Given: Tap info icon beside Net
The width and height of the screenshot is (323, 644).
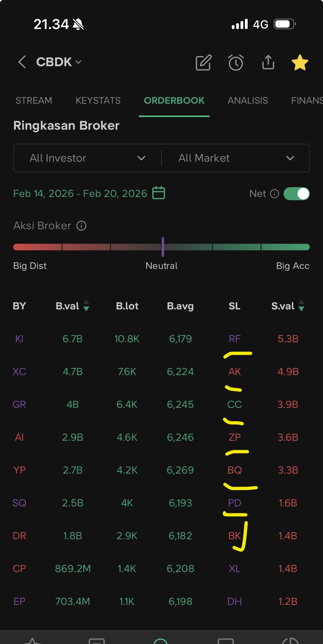Looking at the screenshot, I should 275,194.
